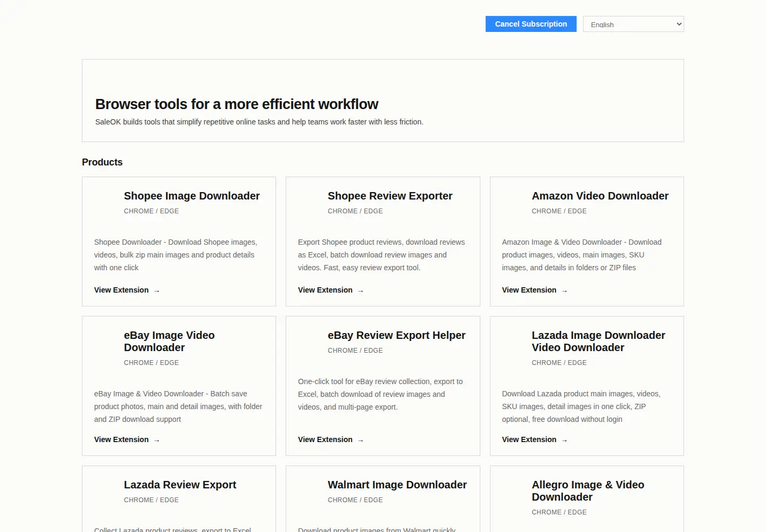Click the 'Download Lazada product main images' description
The width and height of the screenshot is (766, 532).
(x=581, y=406)
